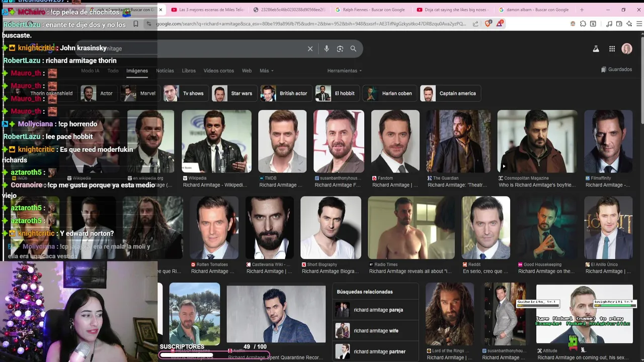
Task: Expand the Más dropdown
Action: tap(266, 71)
